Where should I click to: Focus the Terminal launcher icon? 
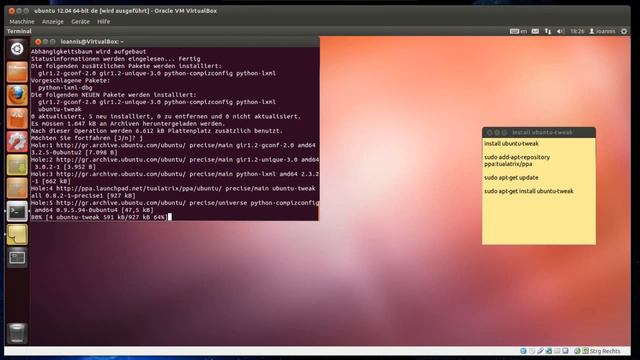[17, 211]
